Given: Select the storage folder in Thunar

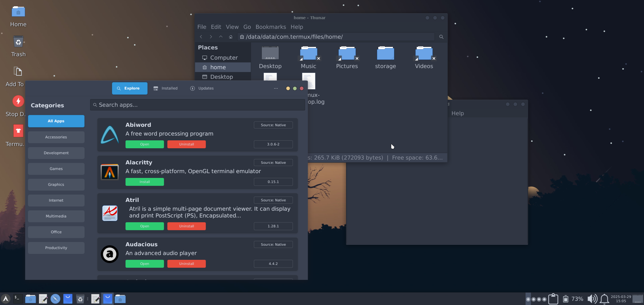Looking at the screenshot, I should pyautogui.click(x=385, y=58).
